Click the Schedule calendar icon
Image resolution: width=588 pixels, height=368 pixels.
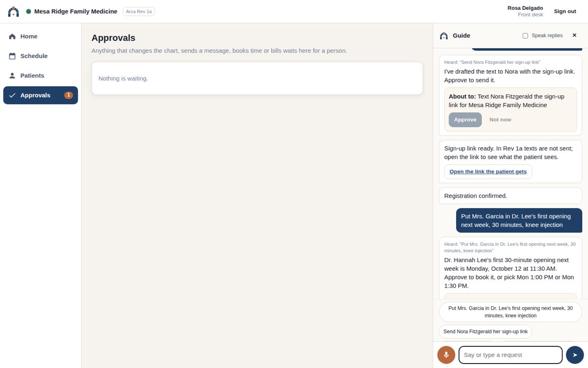pyautogui.click(x=12, y=56)
